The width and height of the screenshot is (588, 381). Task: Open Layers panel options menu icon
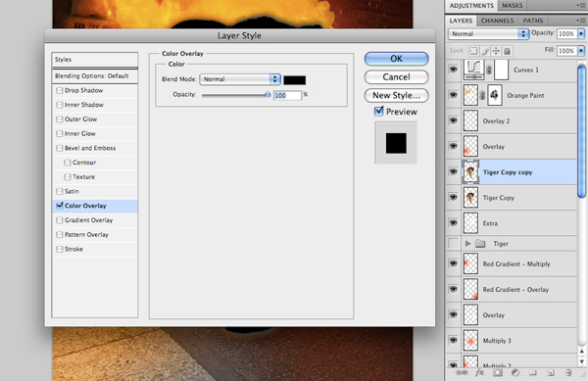(580, 21)
